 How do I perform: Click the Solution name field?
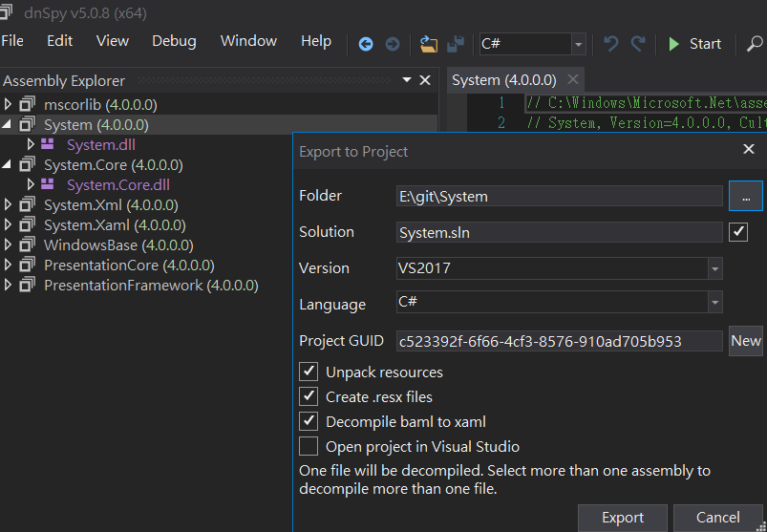click(559, 232)
